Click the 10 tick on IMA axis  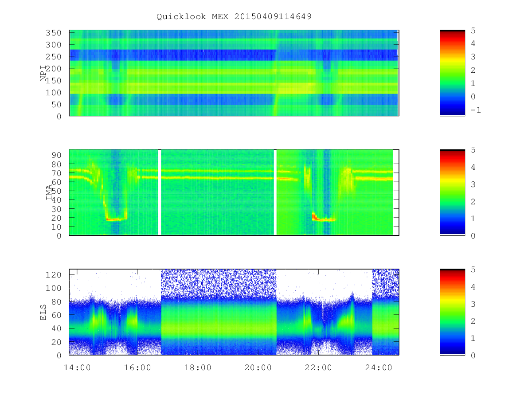tap(57, 227)
